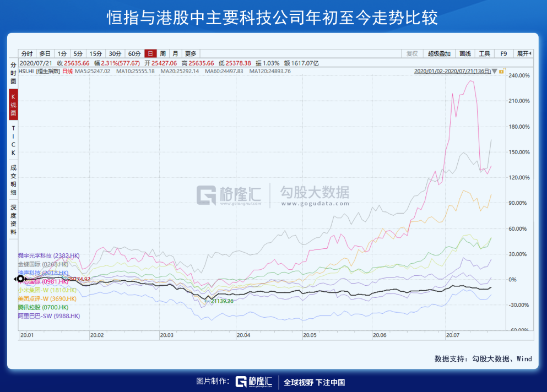Click the 20.07 x-axis date label
547x392 pixels.
[453, 335]
